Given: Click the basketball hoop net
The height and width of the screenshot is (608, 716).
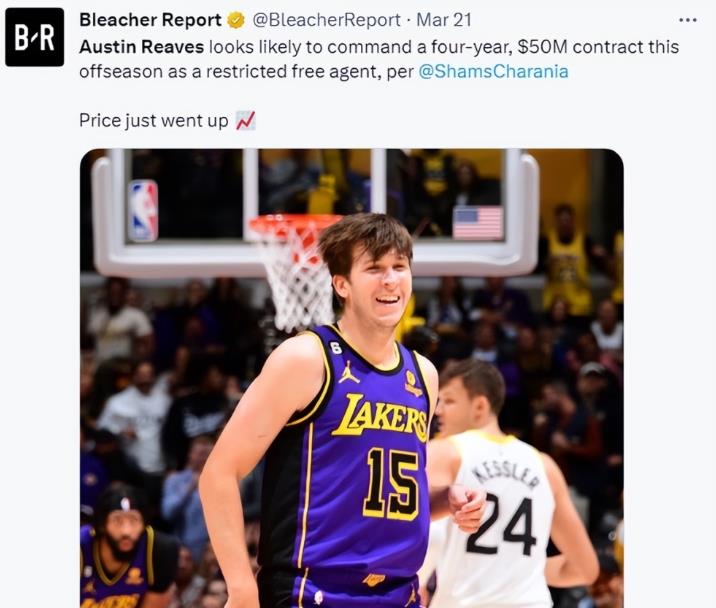Looking at the screenshot, I should [294, 273].
